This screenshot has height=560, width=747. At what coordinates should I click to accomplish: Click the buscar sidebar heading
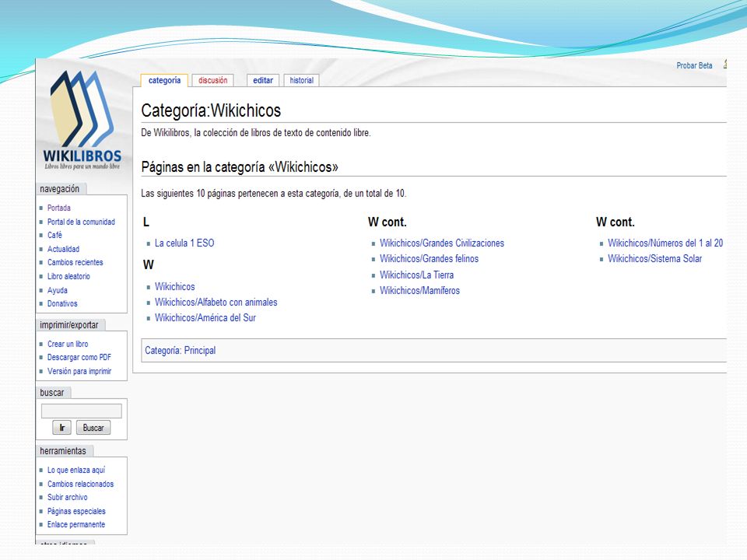(52, 393)
